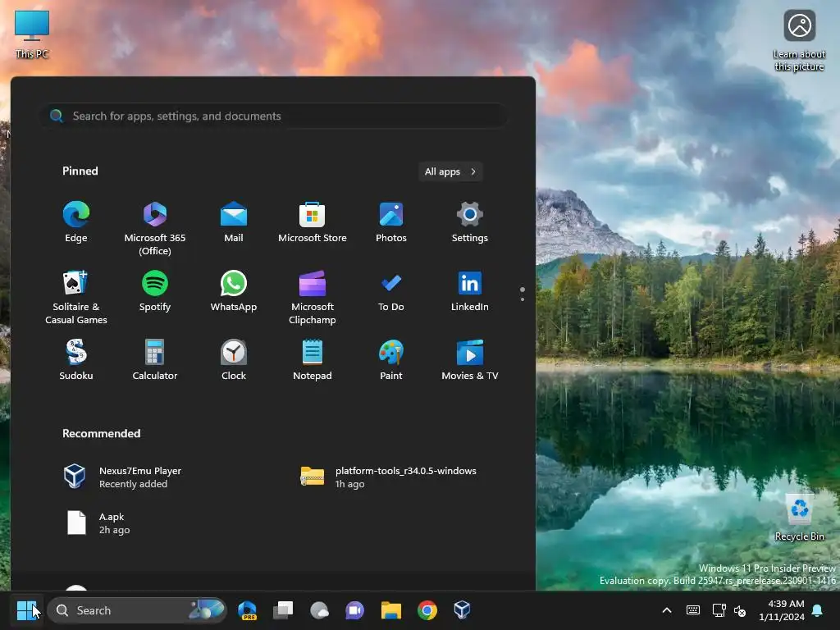Launch the Photos app
840x630 pixels.
tap(391, 222)
